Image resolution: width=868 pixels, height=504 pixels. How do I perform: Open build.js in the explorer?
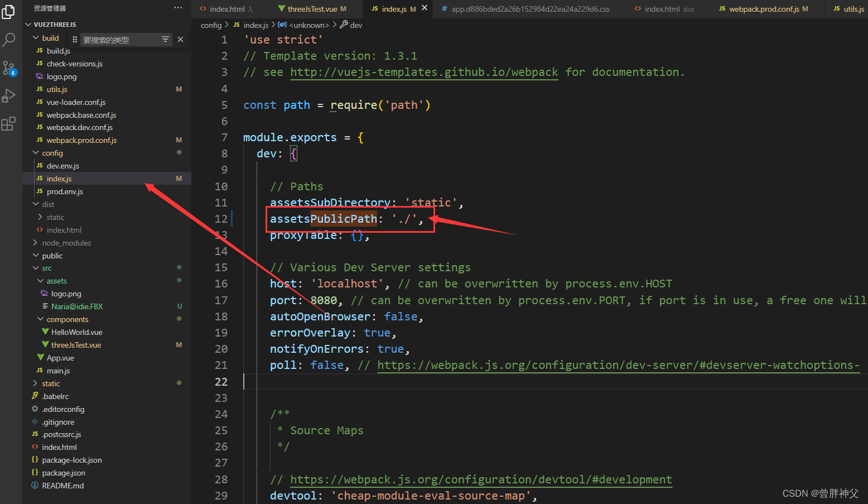pos(58,51)
